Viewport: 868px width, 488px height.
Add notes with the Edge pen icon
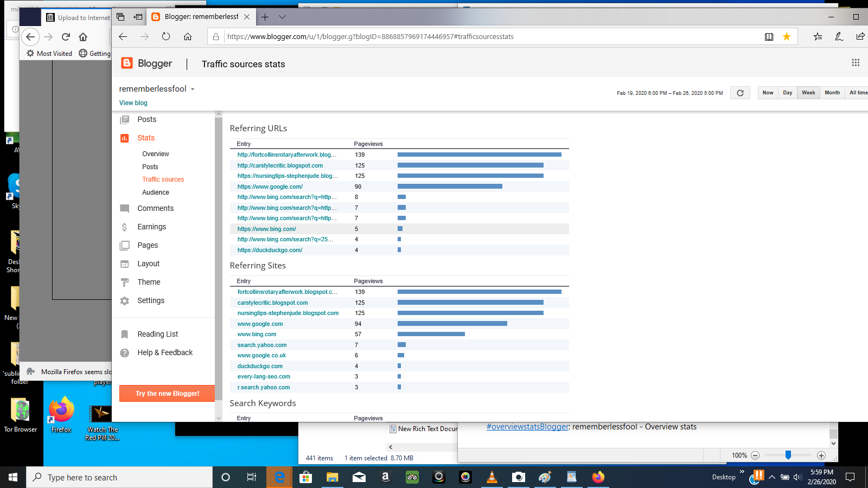(839, 37)
